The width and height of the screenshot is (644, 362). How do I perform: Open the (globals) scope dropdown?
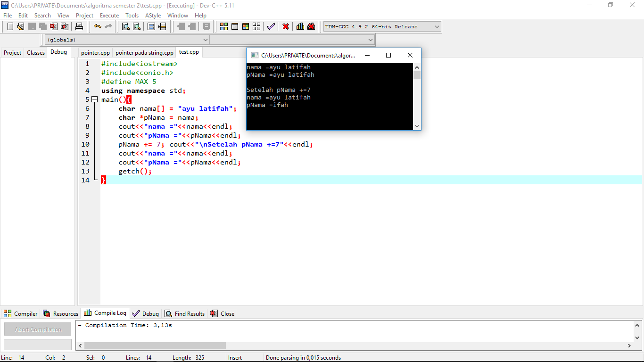[x=127, y=40]
